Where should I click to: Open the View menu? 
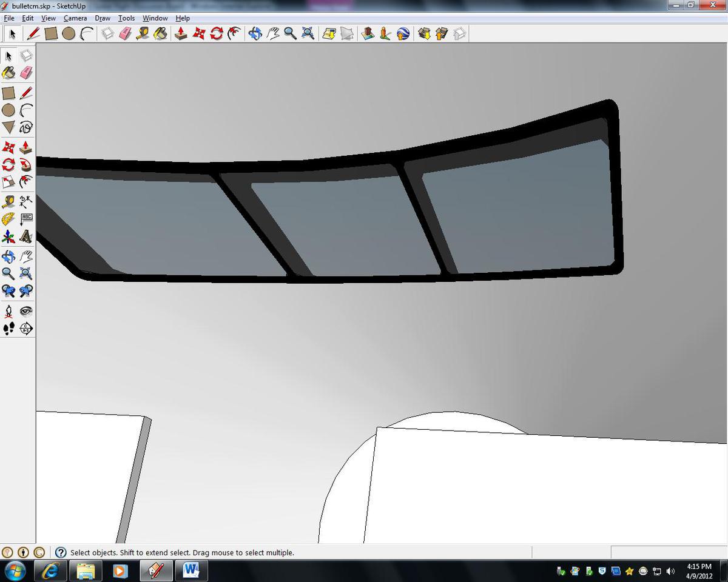point(49,18)
